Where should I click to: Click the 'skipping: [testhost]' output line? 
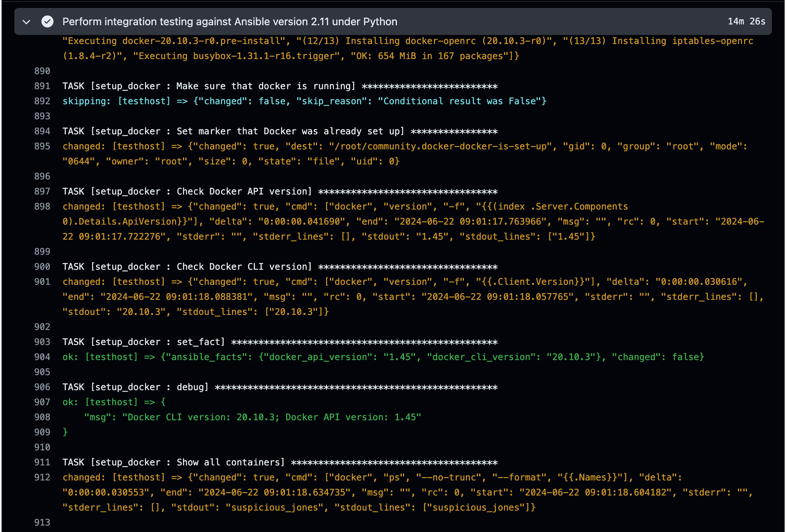304,101
